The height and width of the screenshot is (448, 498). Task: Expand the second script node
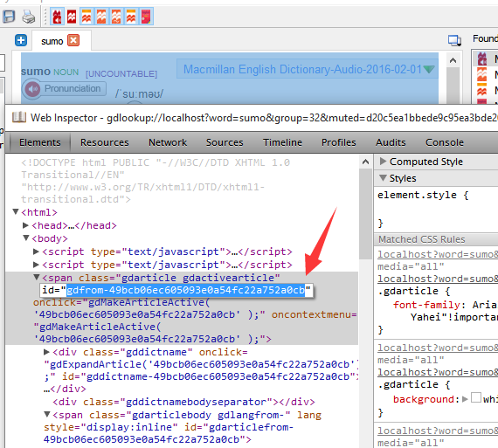pyautogui.click(x=36, y=265)
